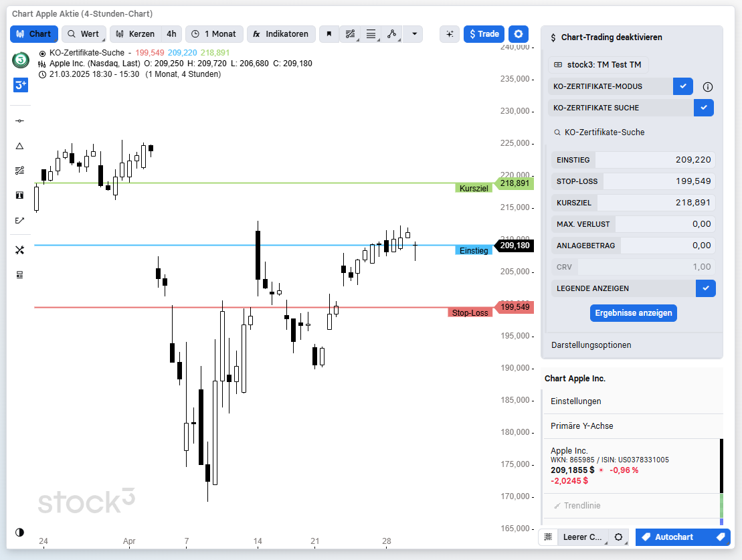The width and height of the screenshot is (742, 560).
Task: Click the 209,180 current price tag
Action: [x=515, y=246]
